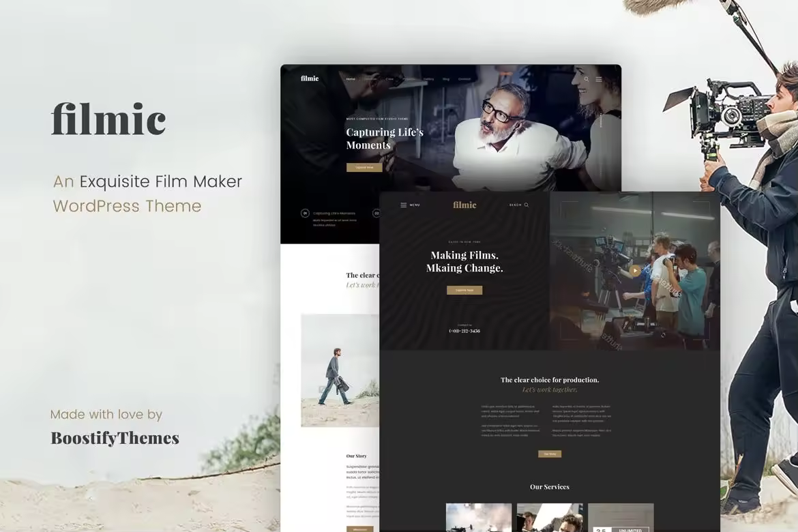Click the magnifier icon in the front mockup header
This screenshot has width=798, height=532.
tap(527, 205)
